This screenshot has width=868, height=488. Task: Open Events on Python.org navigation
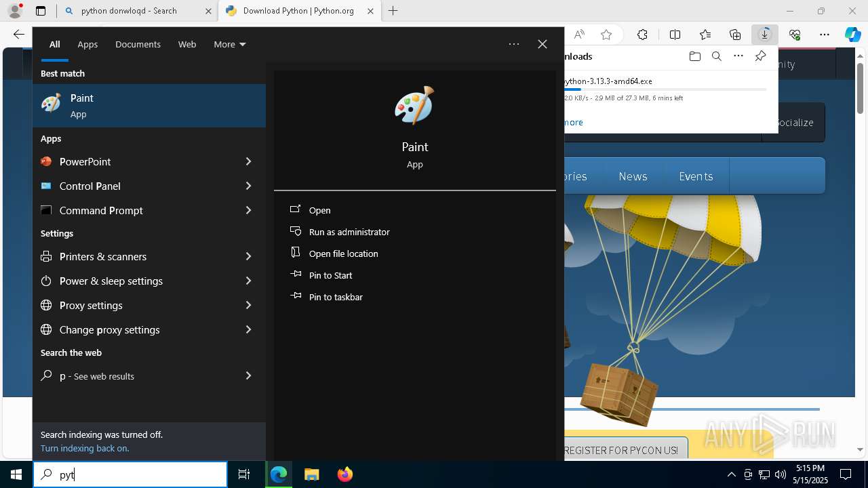[696, 176]
